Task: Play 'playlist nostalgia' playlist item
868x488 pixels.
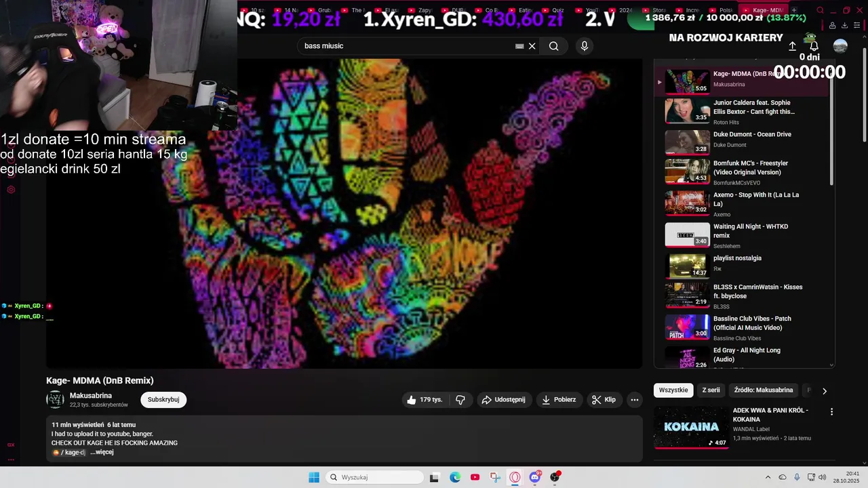Action: [x=742, y=266]
